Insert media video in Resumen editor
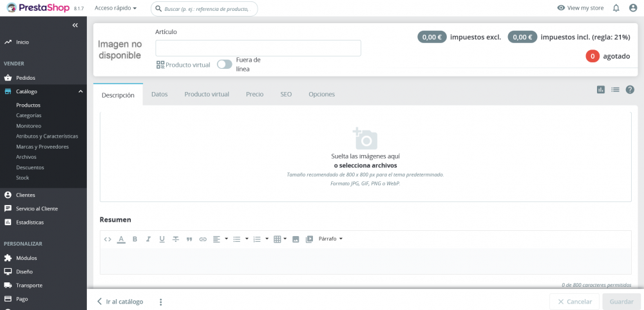The width and height of the screenshot is (644, 310). click(x=309, y=239)
